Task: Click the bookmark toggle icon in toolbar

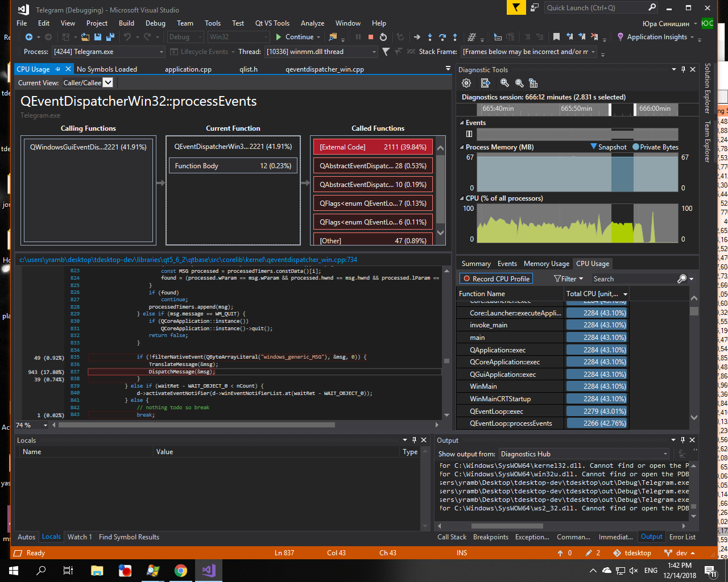Action: pyautogui.click(x=556, y=37)
